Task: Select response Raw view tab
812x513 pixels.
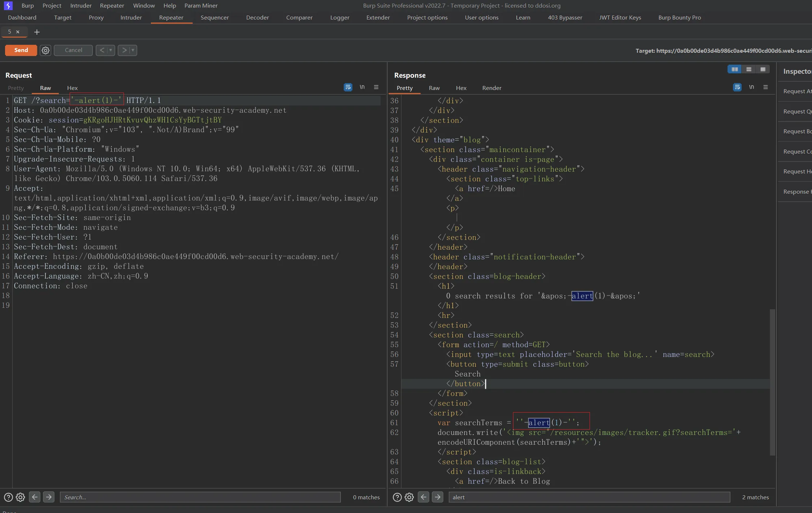Action: tap(434, 88)
